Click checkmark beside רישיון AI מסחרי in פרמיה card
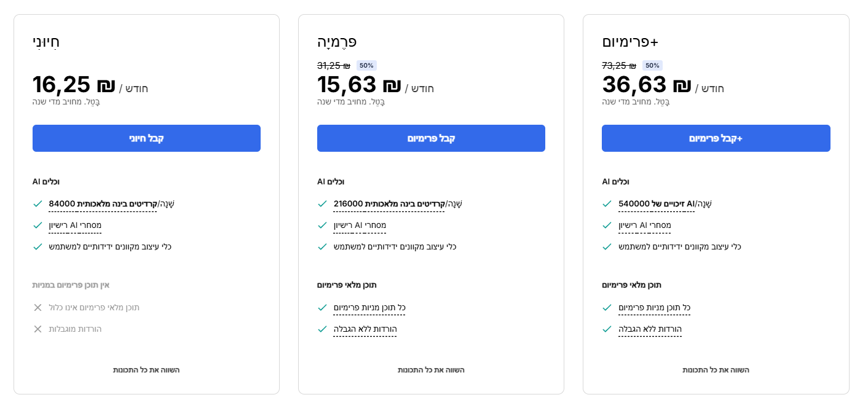 (322, 225)
